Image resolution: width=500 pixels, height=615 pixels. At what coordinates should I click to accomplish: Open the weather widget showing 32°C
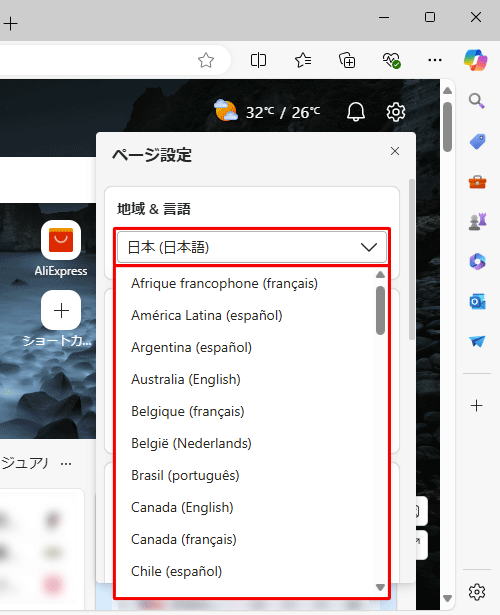point(267,111)
